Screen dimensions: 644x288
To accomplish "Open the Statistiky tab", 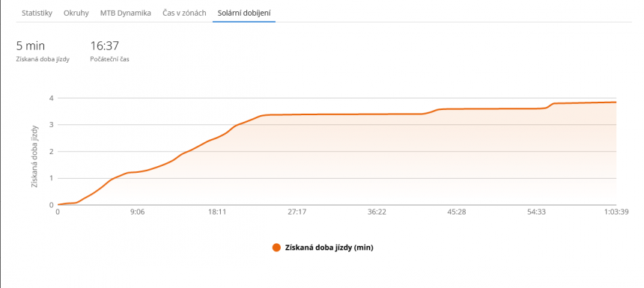I will (37, 13).
